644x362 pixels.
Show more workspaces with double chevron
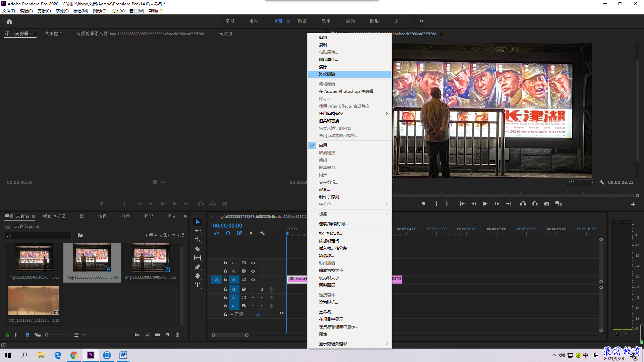point(421,21)
